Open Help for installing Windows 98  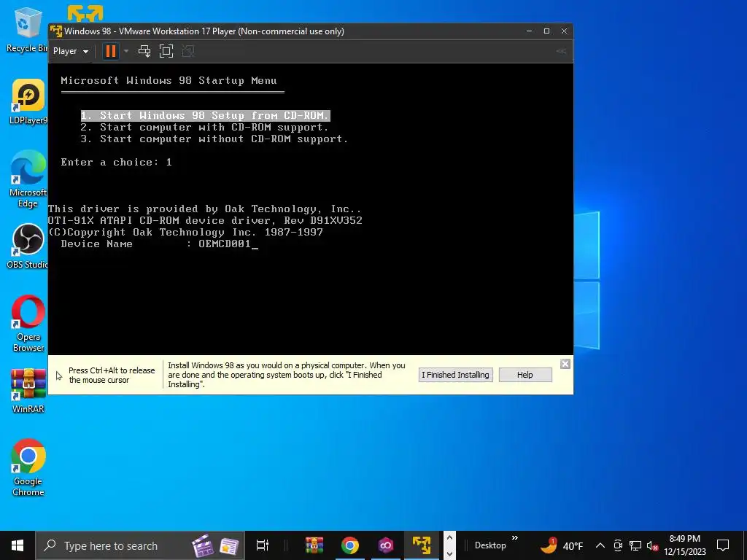point(525,375)
